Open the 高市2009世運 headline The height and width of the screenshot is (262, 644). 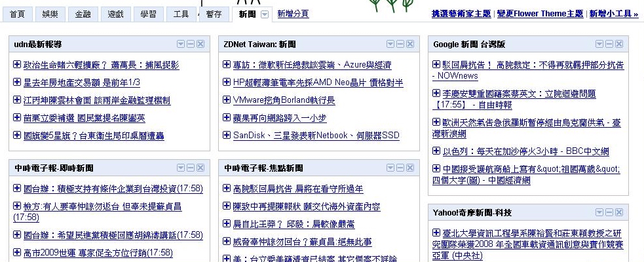click(98, 252)
